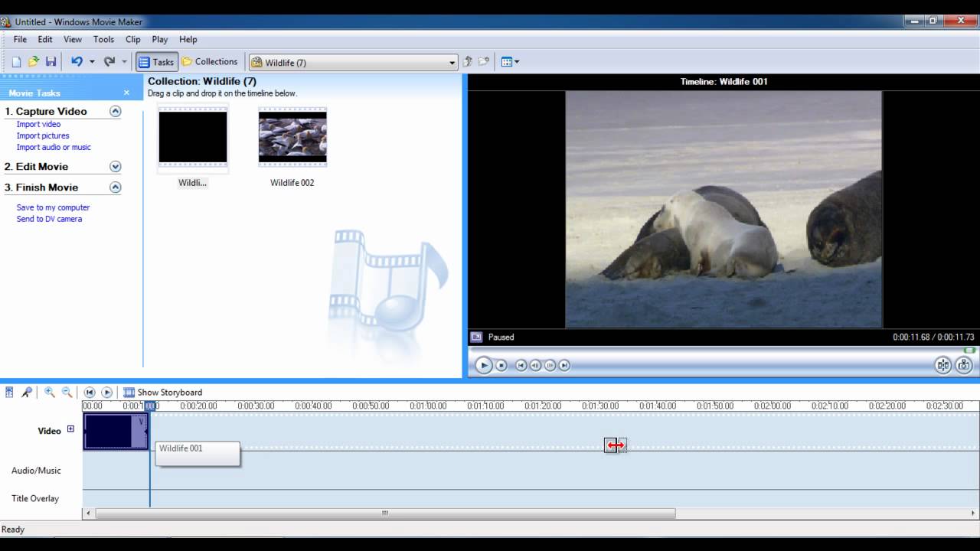Select the video clip on timeline

[116, 431]
